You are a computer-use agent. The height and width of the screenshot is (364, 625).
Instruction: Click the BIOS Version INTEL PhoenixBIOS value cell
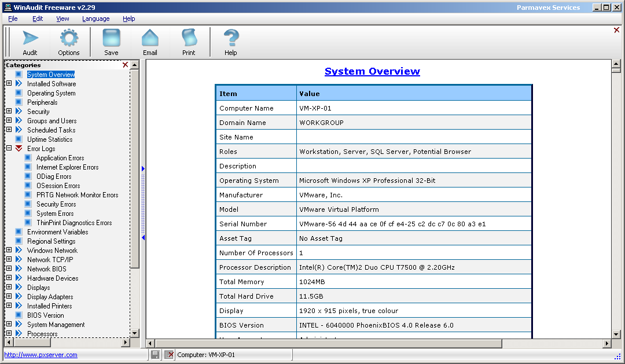(414, 325)
